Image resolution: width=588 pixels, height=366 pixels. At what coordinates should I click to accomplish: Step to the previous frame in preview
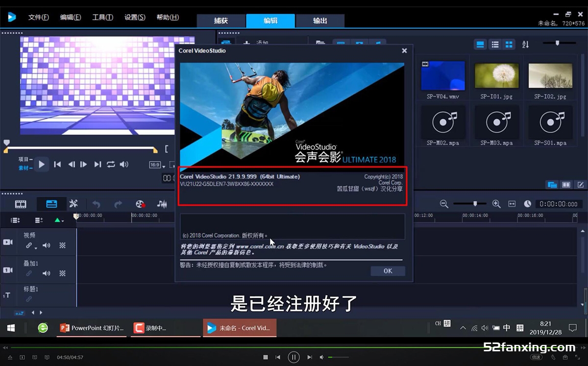point(72,165)
